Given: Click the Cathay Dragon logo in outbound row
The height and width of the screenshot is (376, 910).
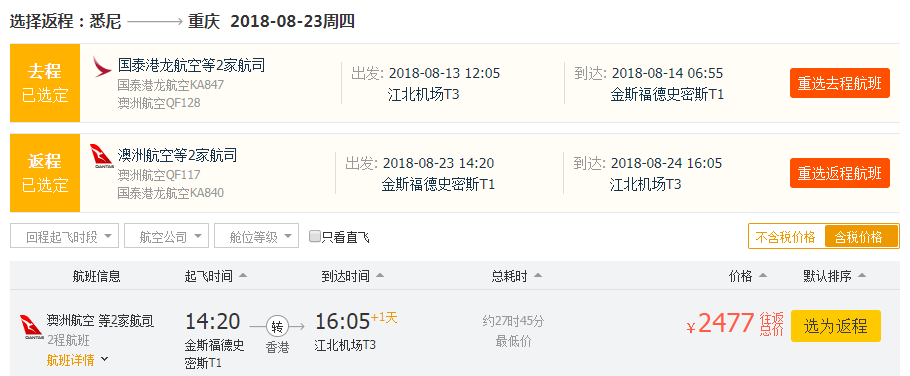Looking at the screenshot, I should pyautogui.click(x=102, y=66).
